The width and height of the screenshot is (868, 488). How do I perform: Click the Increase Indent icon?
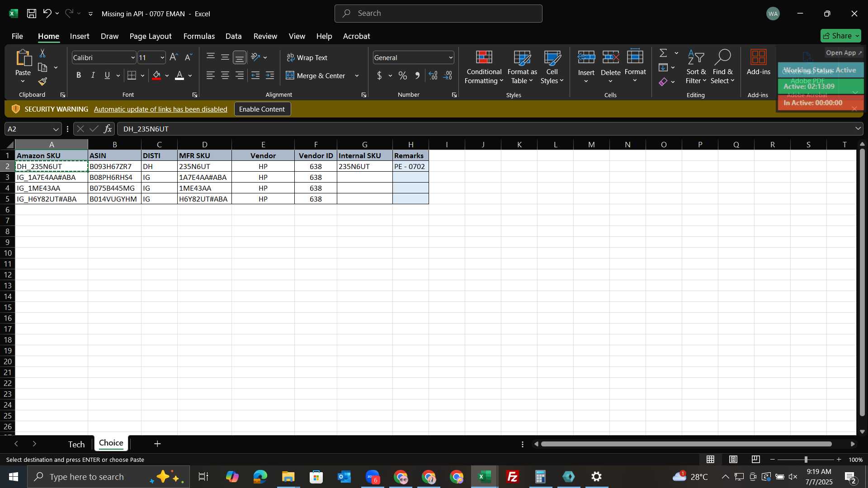270,76
